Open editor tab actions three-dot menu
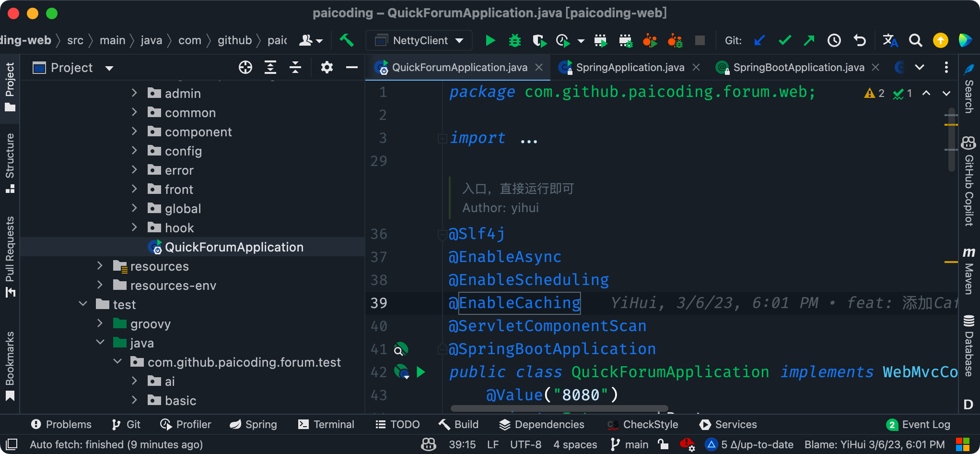980x454 pixels. (x=946, y=67)
